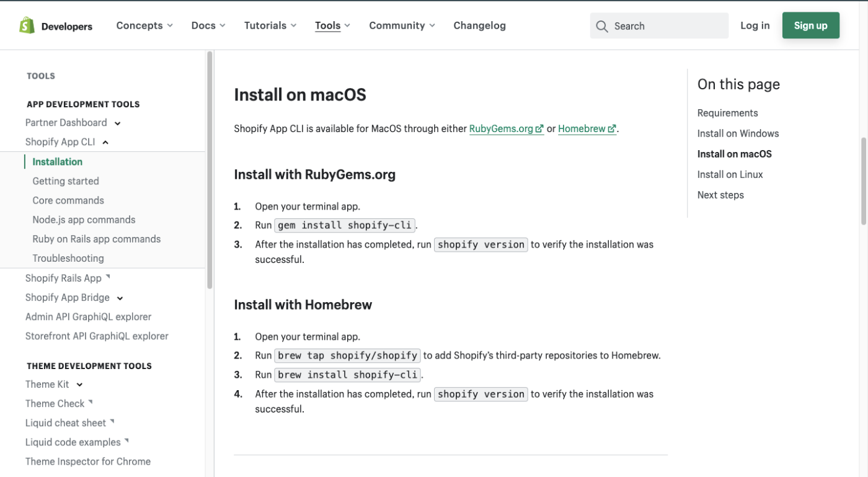Viewport: 868px width, 477px height.
Task: Click the Shopify bag logo icon
Action: click(27, 25)
